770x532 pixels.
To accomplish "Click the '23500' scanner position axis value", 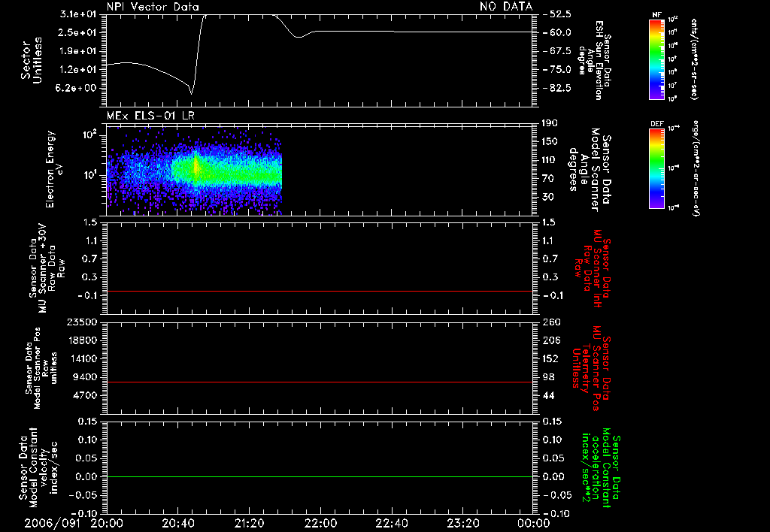I will [81, 322].
